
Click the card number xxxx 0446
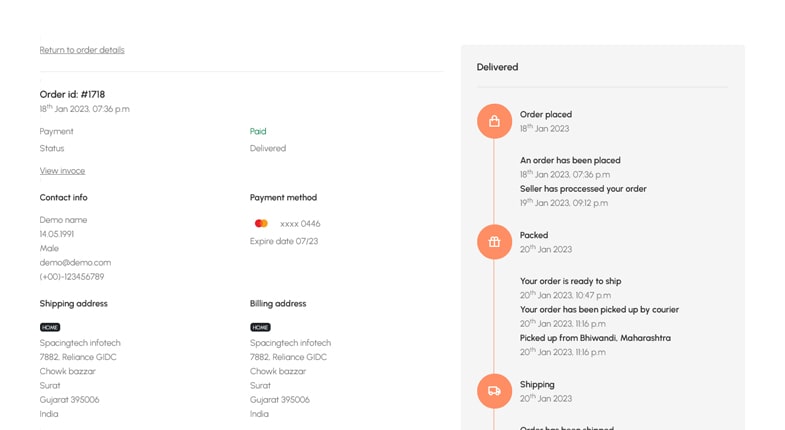coord(300,224)
